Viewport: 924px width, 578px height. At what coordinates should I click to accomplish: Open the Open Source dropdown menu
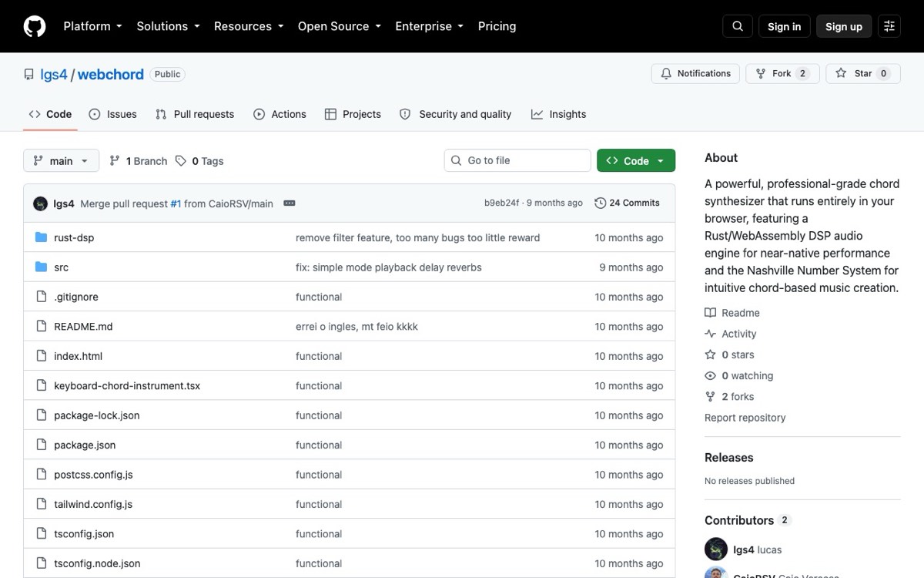(340, 26)
